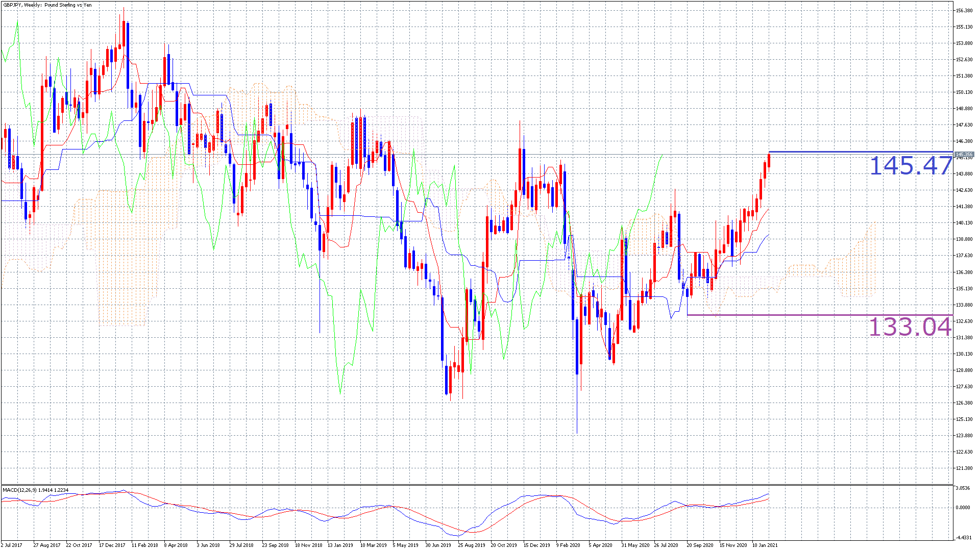Image resolution: width=980 pixels, height=551 pixels.
Task: Click the MACD scale value 3.0536
Action: point(963,488)
